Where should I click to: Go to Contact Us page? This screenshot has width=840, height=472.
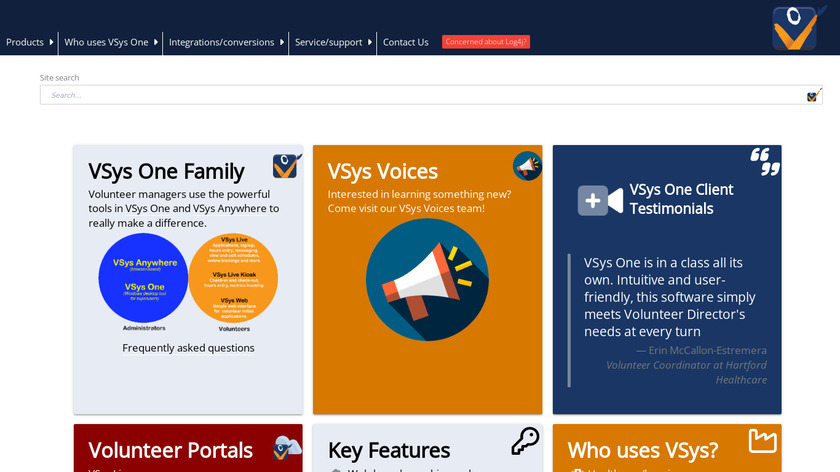tap(406, 42)
